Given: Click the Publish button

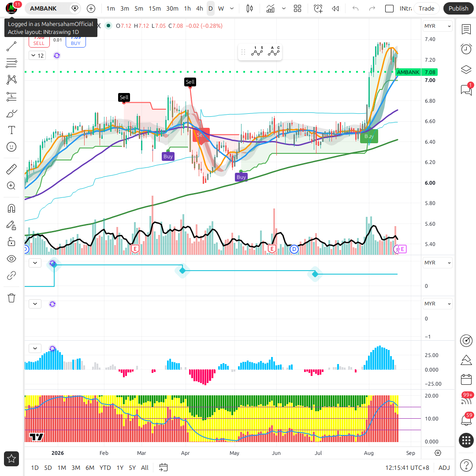Looking at the screenshot, I should [x=458, y=8].
